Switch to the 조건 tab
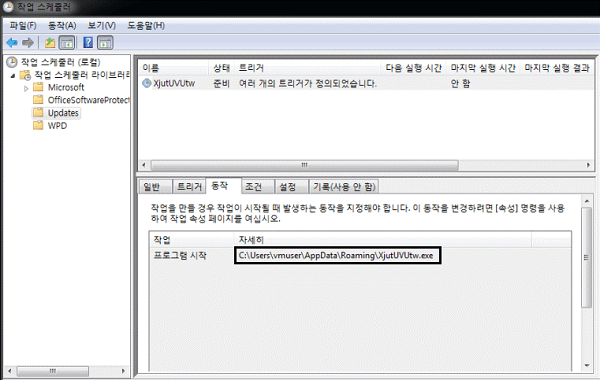 (253, 186)
